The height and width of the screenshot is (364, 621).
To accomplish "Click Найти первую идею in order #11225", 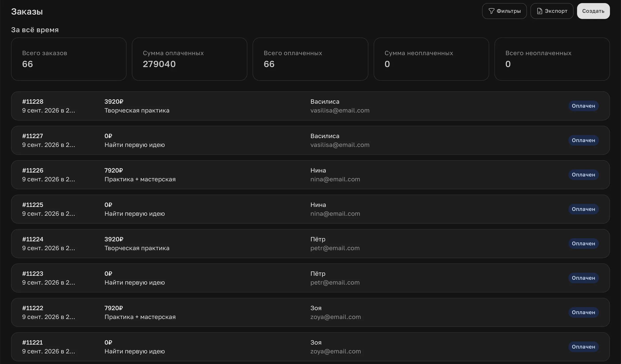I will click(134, 214).
